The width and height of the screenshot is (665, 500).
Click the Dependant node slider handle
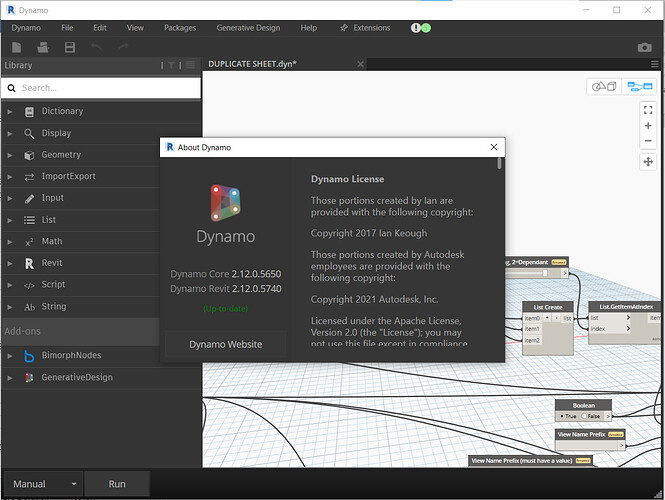545,274
